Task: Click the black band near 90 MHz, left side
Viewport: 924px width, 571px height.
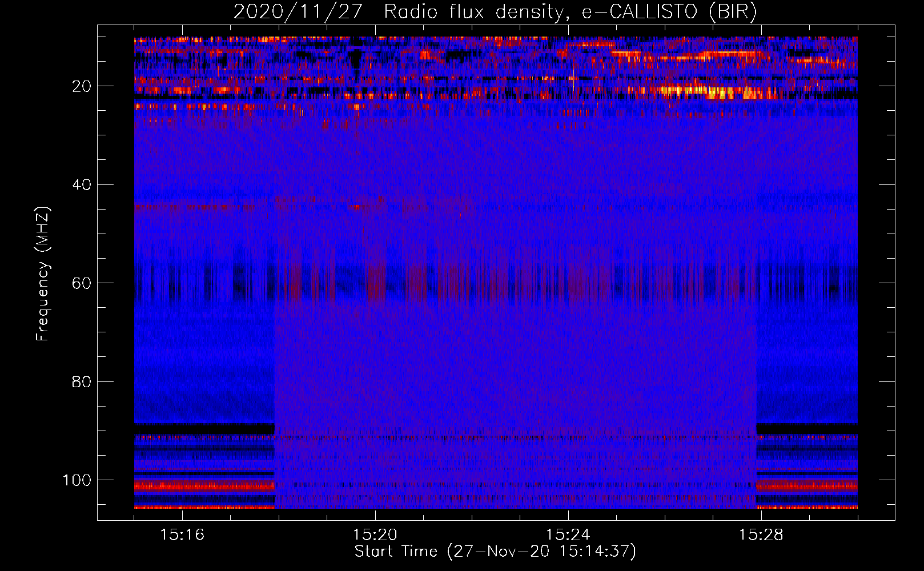Action: 204,428
